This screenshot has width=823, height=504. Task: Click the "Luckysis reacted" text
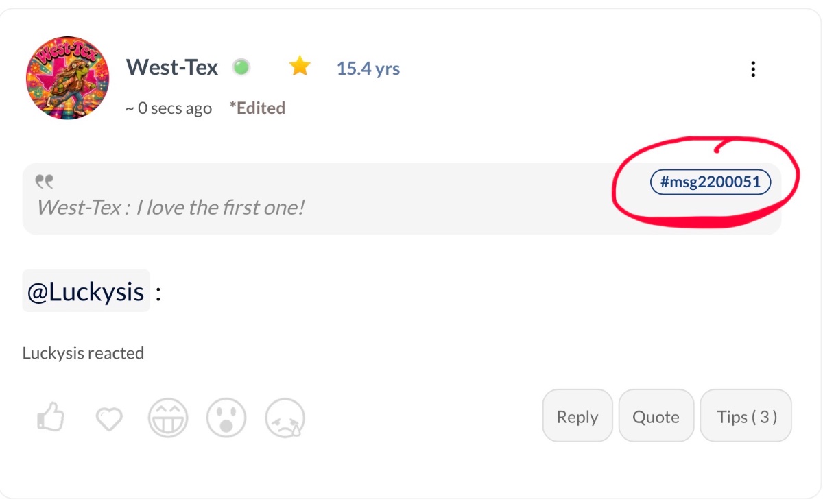(83, 353)
